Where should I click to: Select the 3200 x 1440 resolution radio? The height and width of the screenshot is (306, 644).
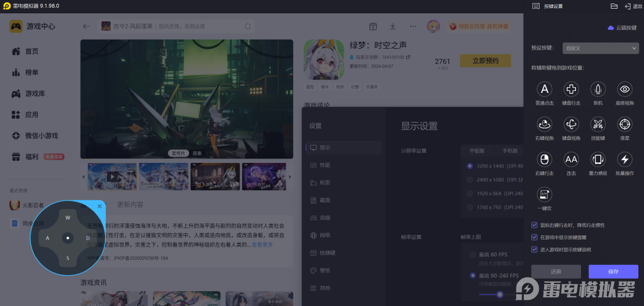[x=470, y=166]
